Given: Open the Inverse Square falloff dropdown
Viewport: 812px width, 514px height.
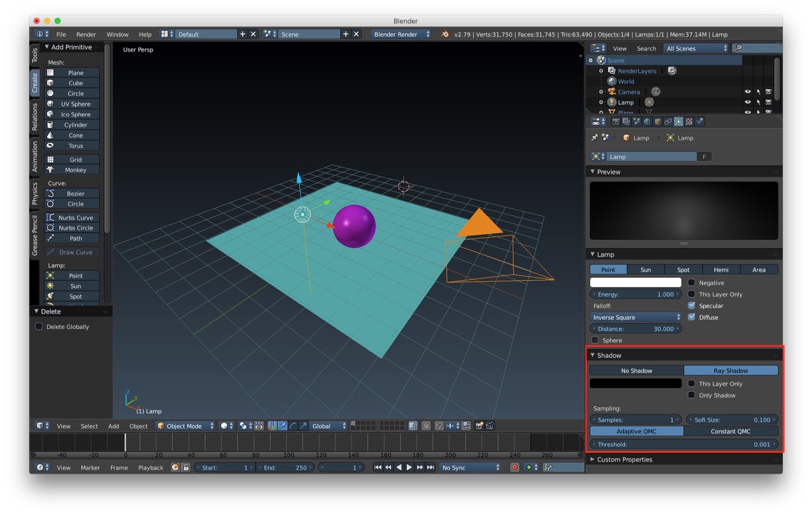Looking at the screenshot, I should (636, 317).
